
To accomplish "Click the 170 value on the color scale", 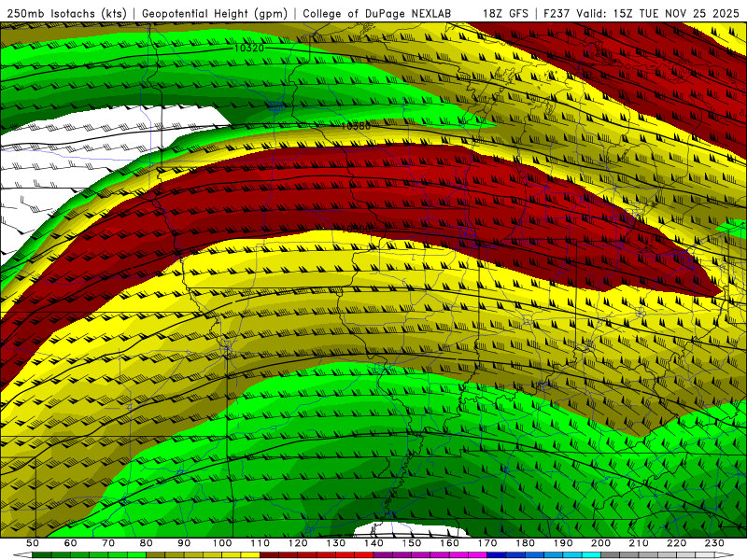I will point(486,543).
